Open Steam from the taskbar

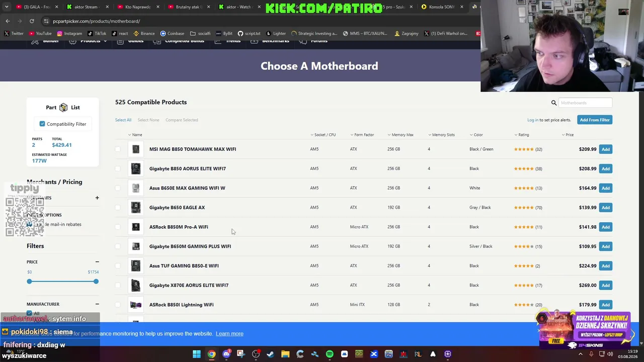270,354
